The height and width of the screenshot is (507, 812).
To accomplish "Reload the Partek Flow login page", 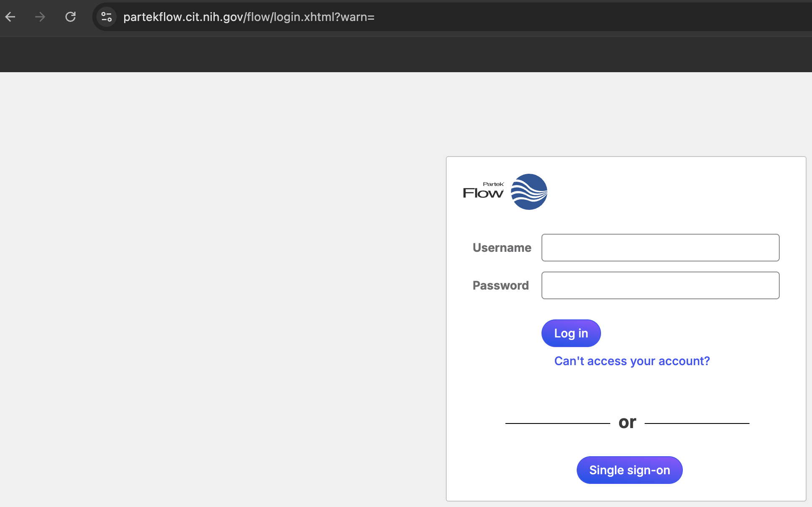I will coord(70,17).
